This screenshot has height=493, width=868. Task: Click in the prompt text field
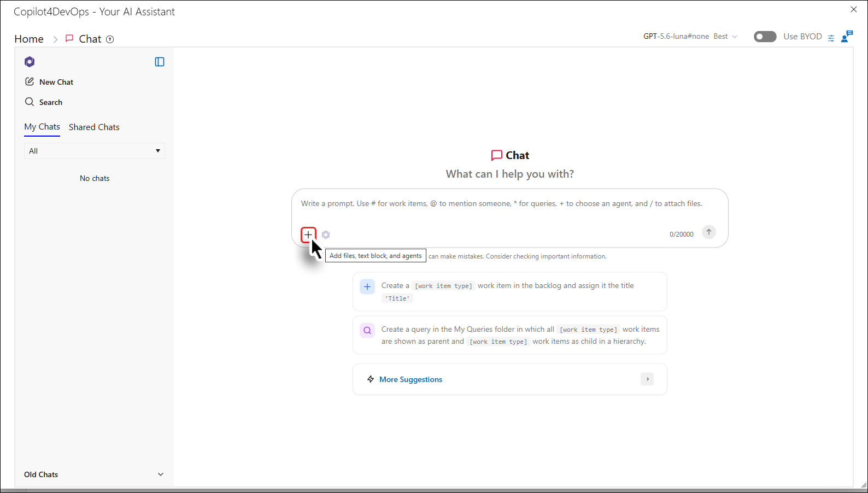[509, 204]
